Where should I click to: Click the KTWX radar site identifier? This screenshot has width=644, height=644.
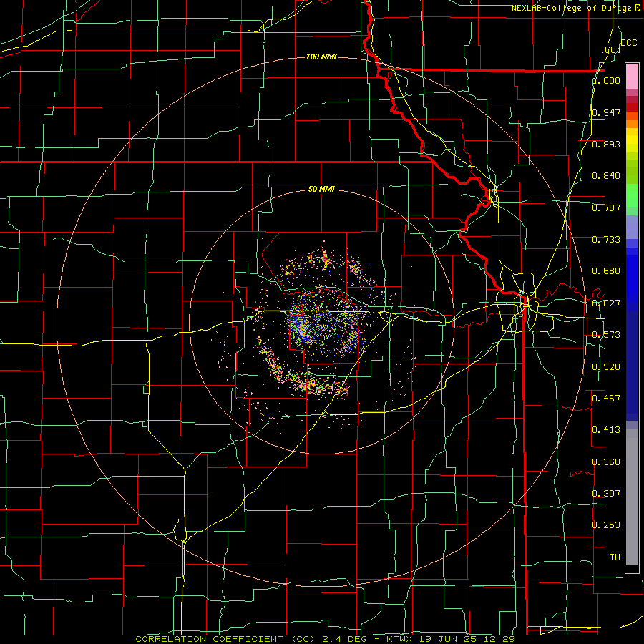399,639
